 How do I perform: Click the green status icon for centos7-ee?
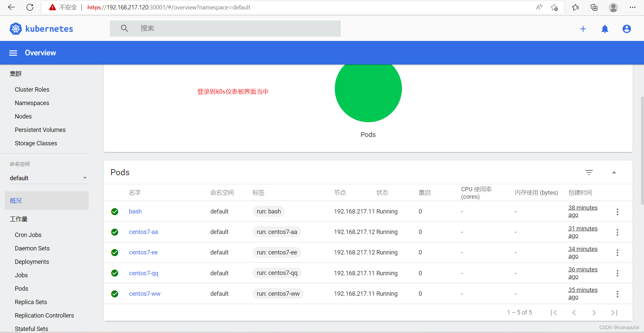pos(115,252)
